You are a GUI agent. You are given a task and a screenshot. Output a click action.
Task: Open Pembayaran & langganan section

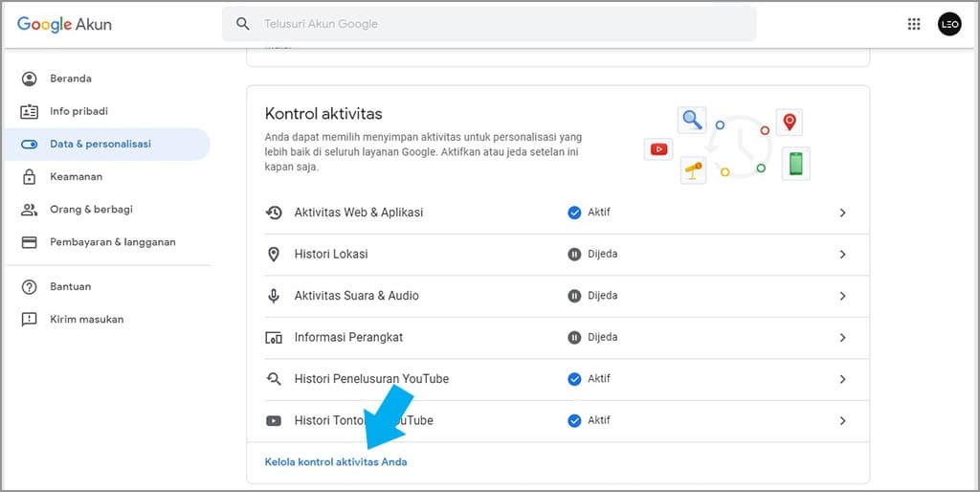coord(113,242)
